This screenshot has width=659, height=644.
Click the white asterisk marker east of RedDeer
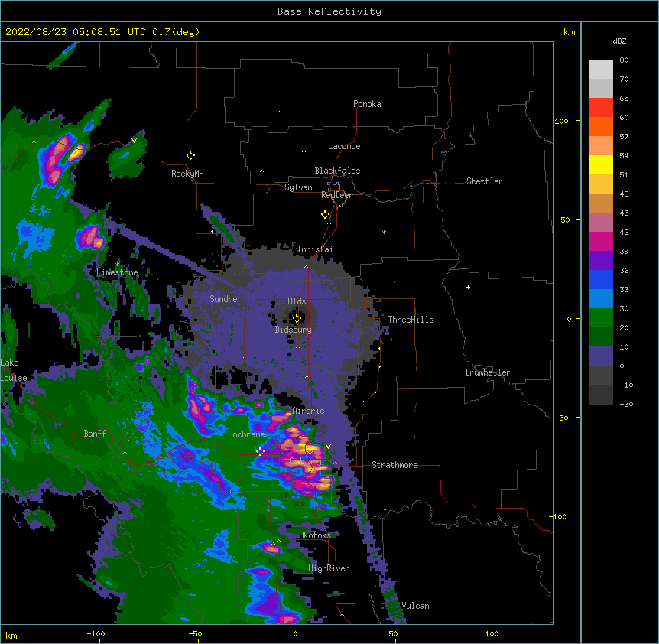click(384, 233)
